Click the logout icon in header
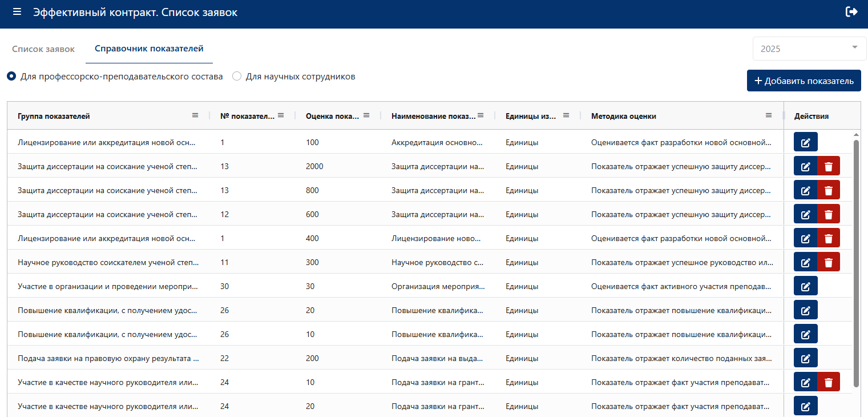868x417 pixels. tap(851, 11)
